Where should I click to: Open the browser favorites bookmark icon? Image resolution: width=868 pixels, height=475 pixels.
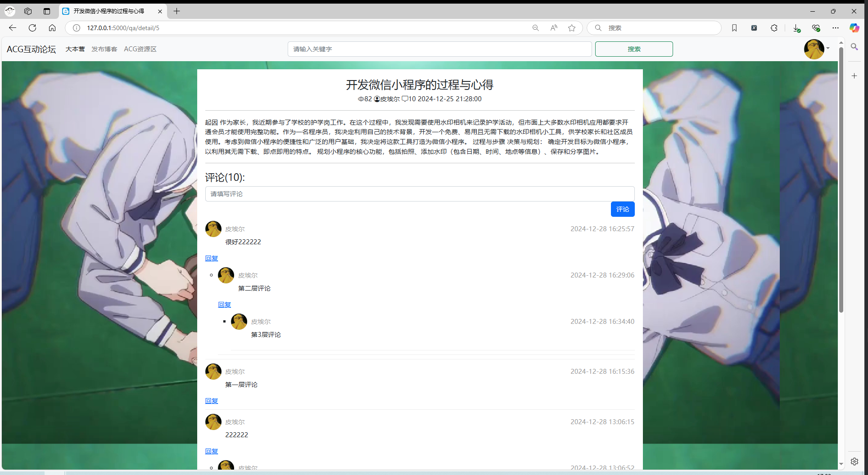point(734,28)
